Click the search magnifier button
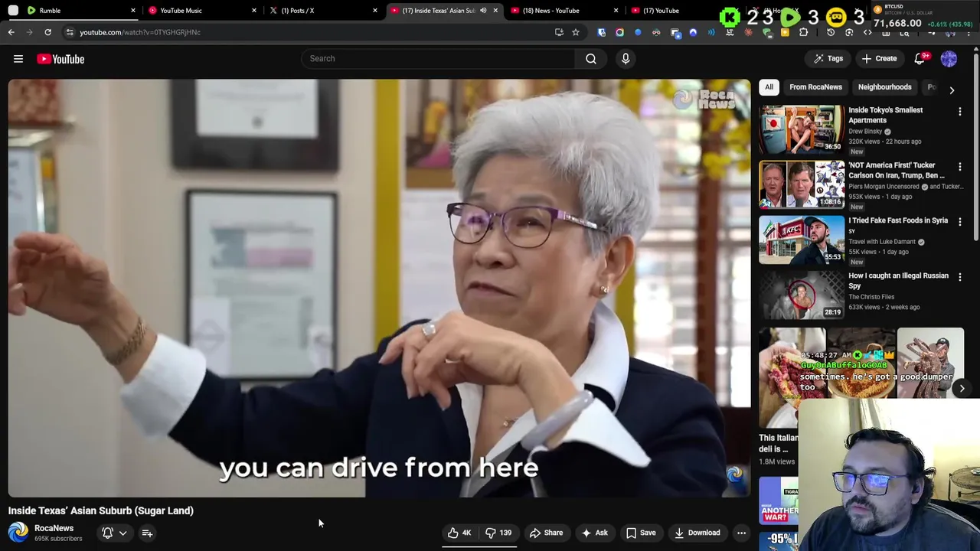Screen dimensions: 980x551 [x=591, y=58]
